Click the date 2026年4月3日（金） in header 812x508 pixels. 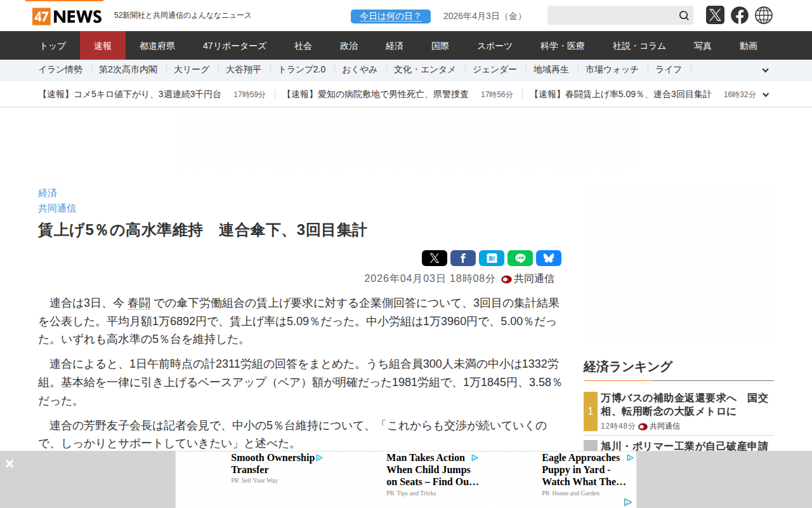click(x=485, y=17)
